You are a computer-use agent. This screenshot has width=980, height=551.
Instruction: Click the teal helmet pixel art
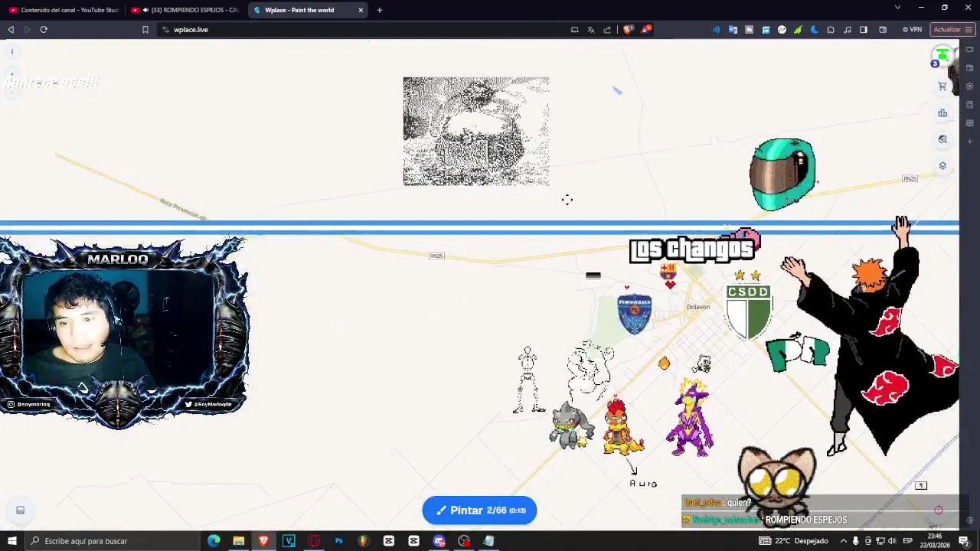[x=782, y=174]
